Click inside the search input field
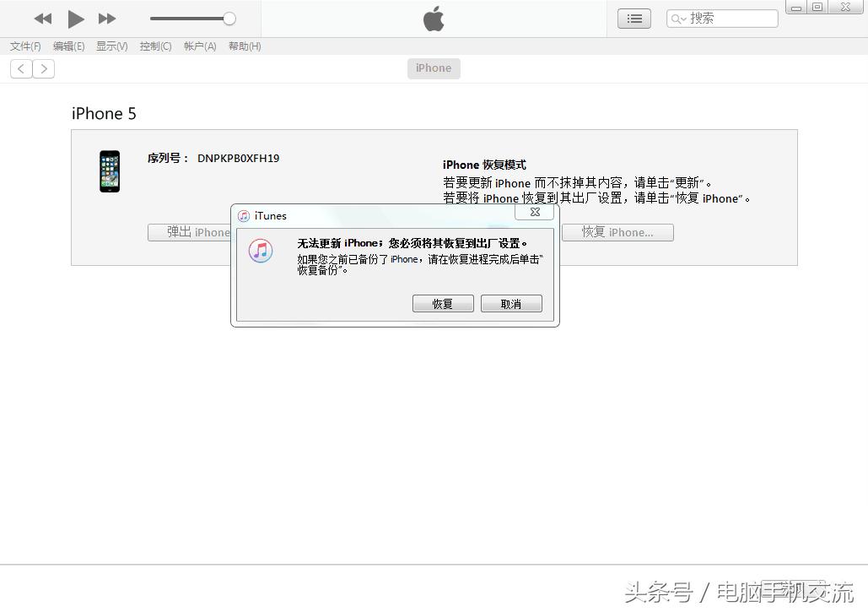The image size is (868, 612). click(730, 18)
